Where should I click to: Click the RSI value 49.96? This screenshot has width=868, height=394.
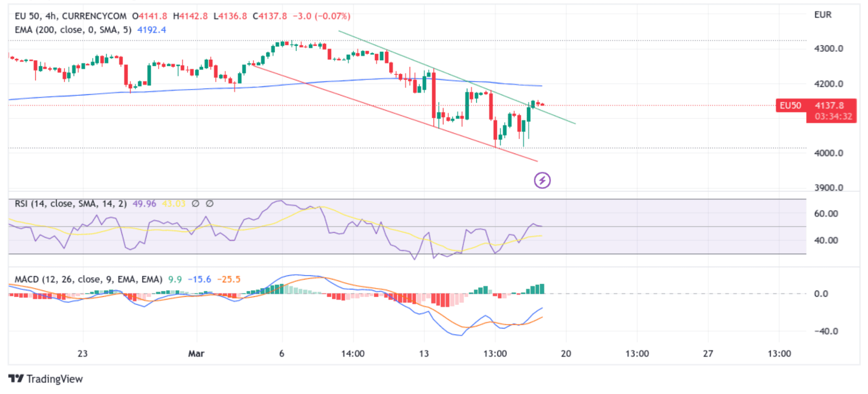click(144, 204)
